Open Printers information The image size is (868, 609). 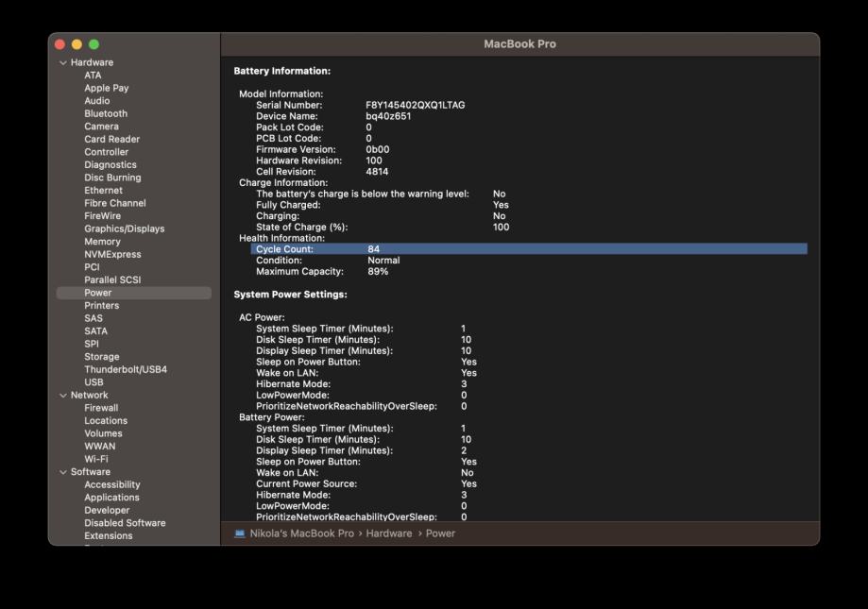coord(102,305)
